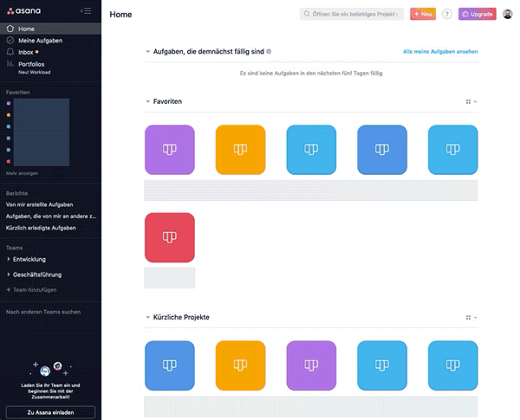Open the user profile avatar
520x420 pixels.
tap(508, 14)
